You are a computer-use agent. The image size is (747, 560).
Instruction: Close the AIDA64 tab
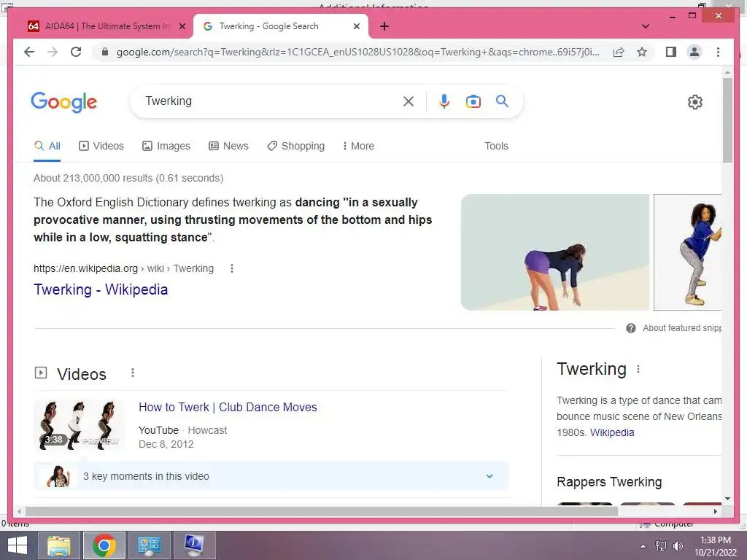coord(182,26)
